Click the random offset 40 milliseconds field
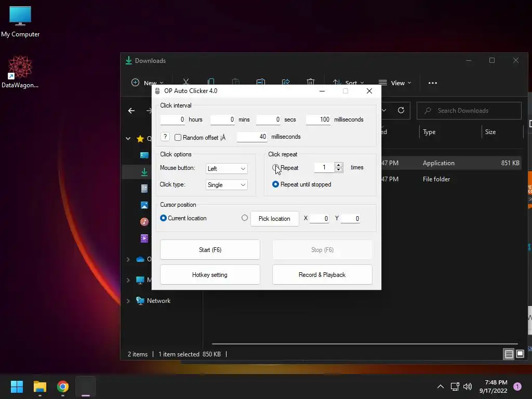This screenshot has width=532, height=399. pos(252,137)
